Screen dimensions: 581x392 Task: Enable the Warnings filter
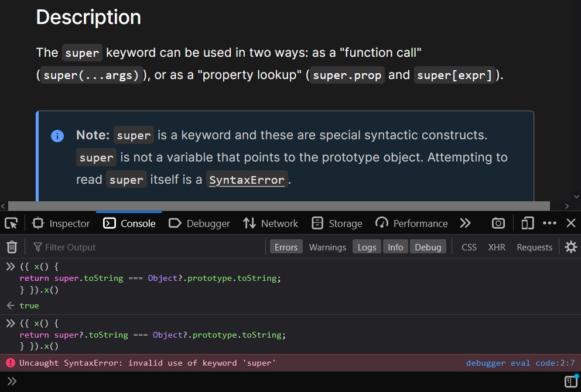click(327, 247)
